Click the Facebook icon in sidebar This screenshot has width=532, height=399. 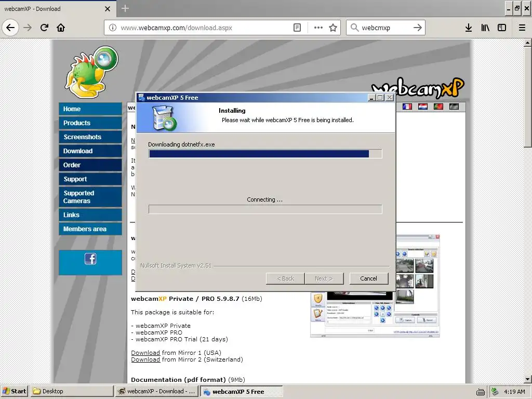point(90,259)
